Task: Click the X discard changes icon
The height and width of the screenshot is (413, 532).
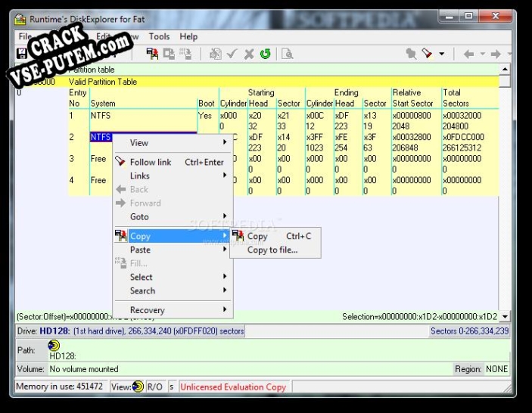Action: [249, 54]
